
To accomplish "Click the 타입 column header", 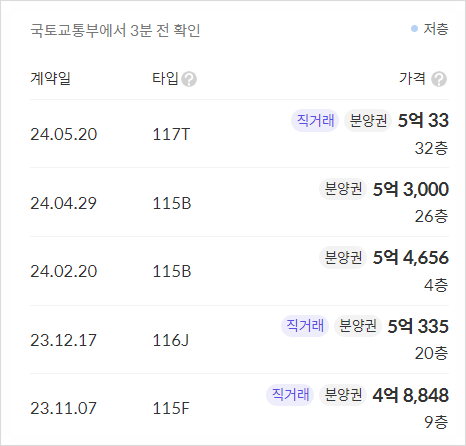I will point(165,79).
